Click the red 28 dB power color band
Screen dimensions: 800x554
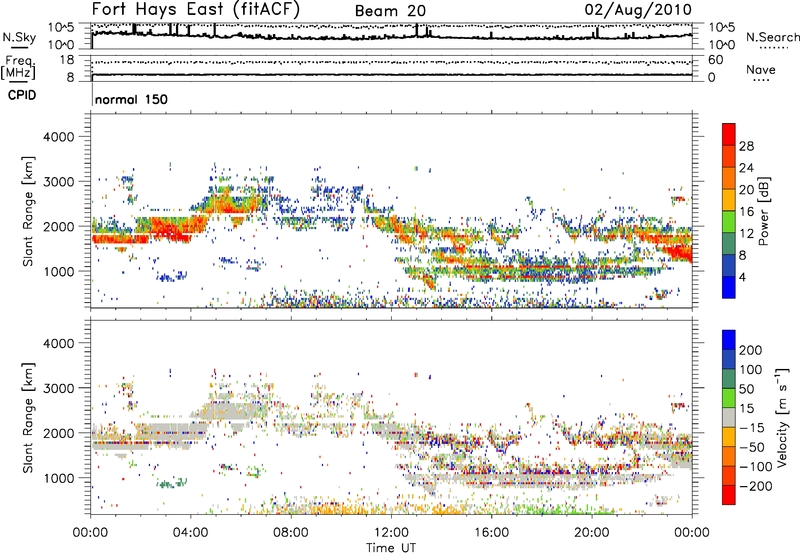[729, 135]
